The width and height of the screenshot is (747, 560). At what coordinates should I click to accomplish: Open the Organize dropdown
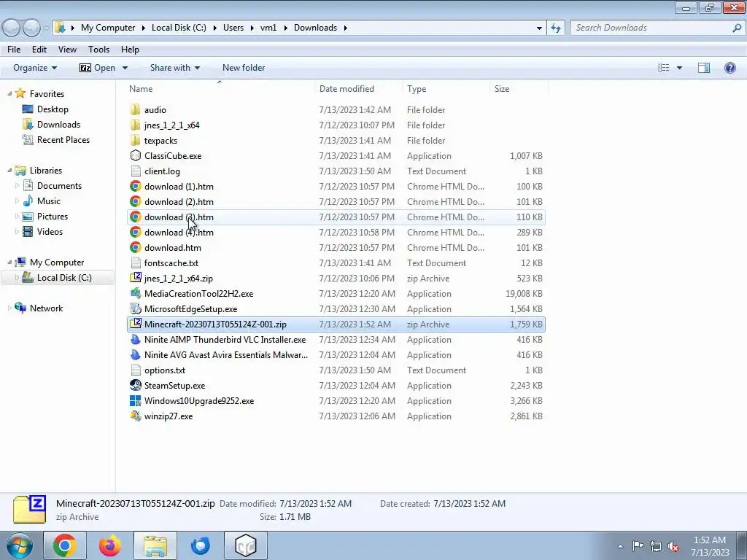click(x=35, y=68)
